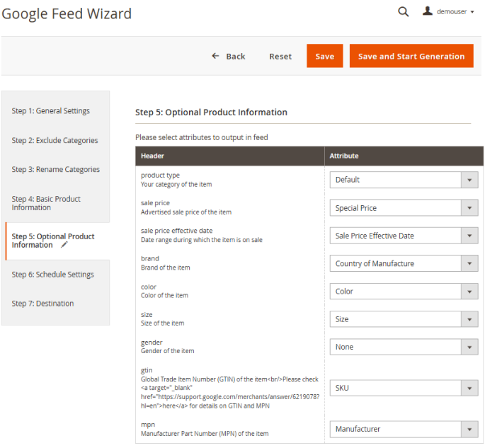The height and width of the screenshot is (448, 485).
Task: Open the product type attribute dropdown
Action: (404, 180)
